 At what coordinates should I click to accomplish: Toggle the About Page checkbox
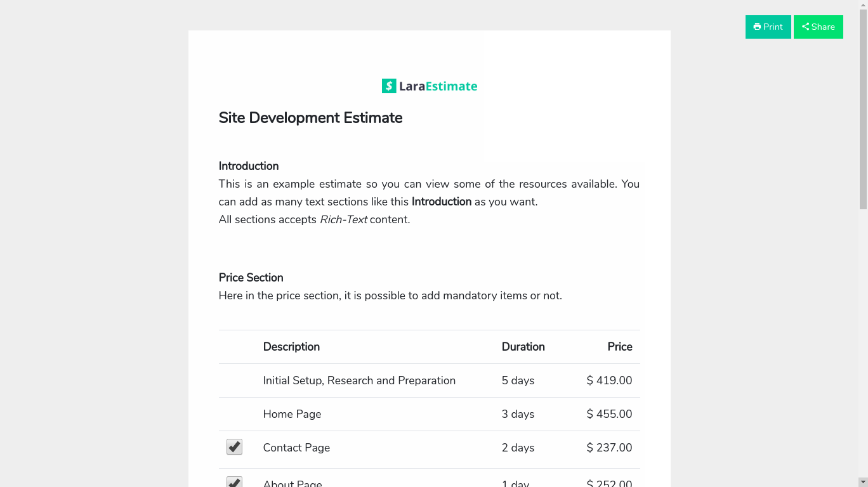click(x=234, y=482)
